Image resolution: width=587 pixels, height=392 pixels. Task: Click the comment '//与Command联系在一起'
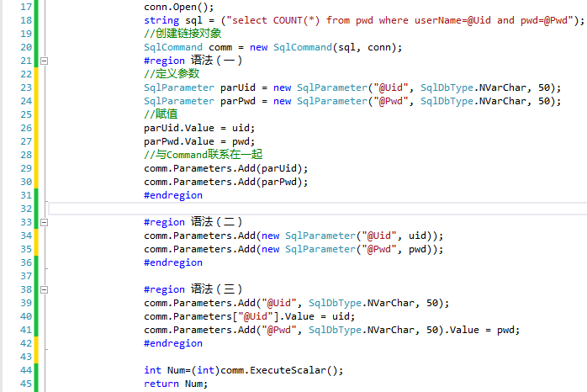coord(203,155)
